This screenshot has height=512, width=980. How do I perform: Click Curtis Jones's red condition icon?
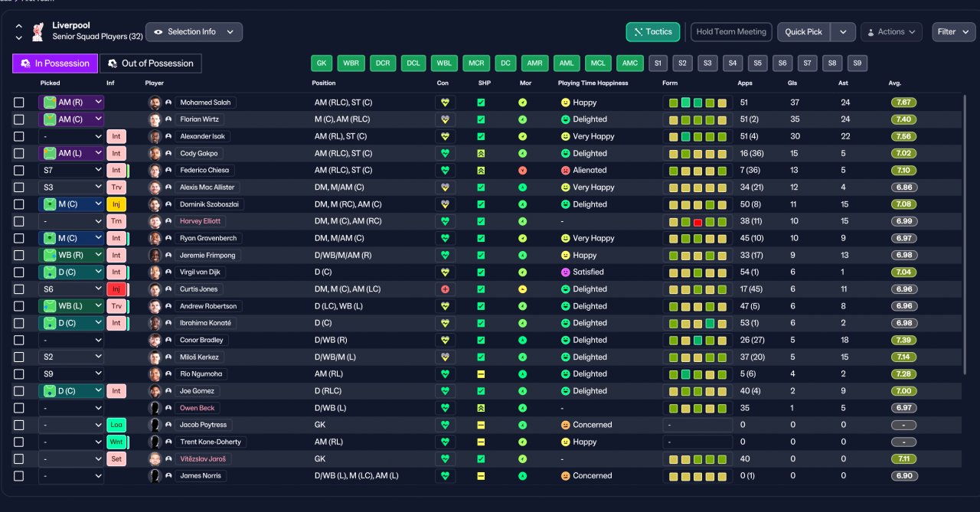coord(443,289)
